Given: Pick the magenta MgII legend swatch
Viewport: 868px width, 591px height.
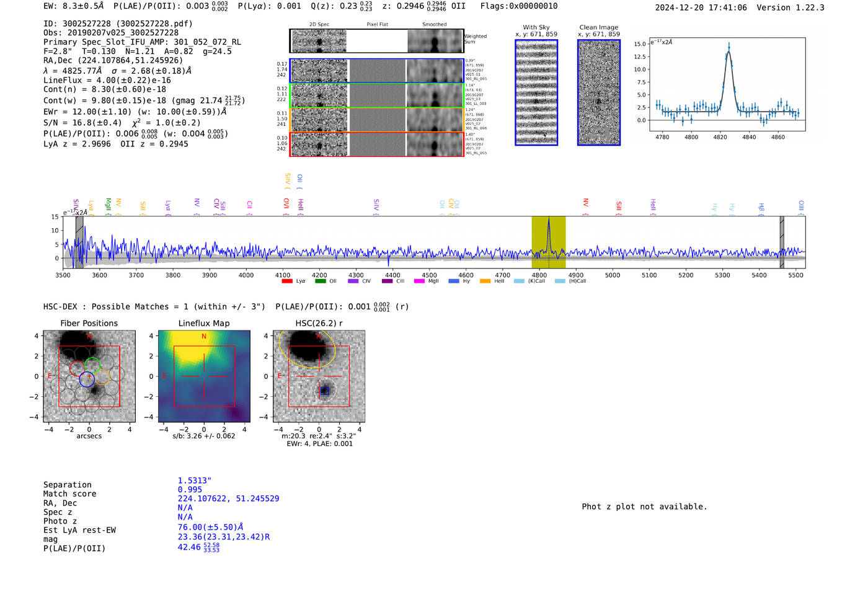Looking at the screenshot, I should pos(419,282).
